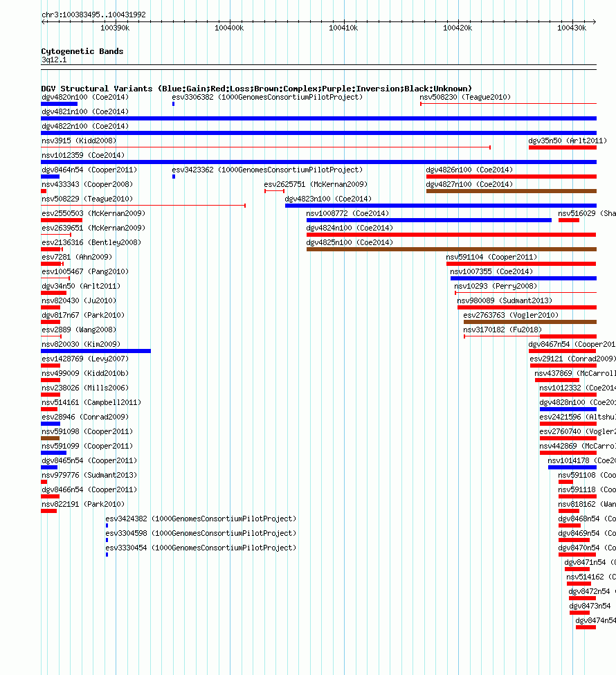Image resolution: width=616 pixels, height=675 pixels.
Task: Click dgv817n67 (Park2010) label
Action: [82, 316]
